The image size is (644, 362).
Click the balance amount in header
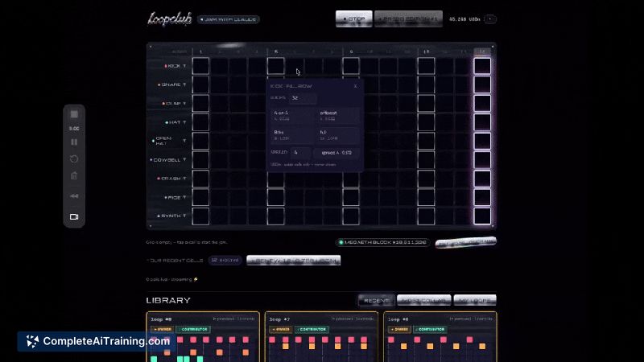pos(464,19)
